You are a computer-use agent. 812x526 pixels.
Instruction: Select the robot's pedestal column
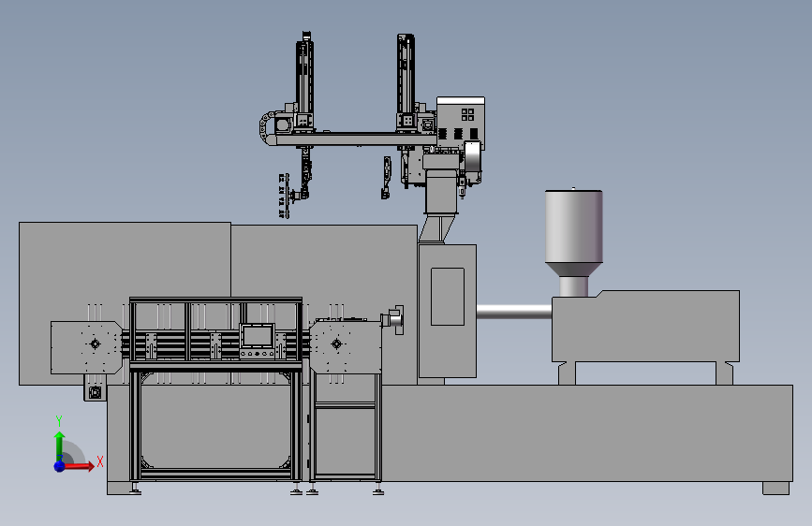tap(441, 192)
